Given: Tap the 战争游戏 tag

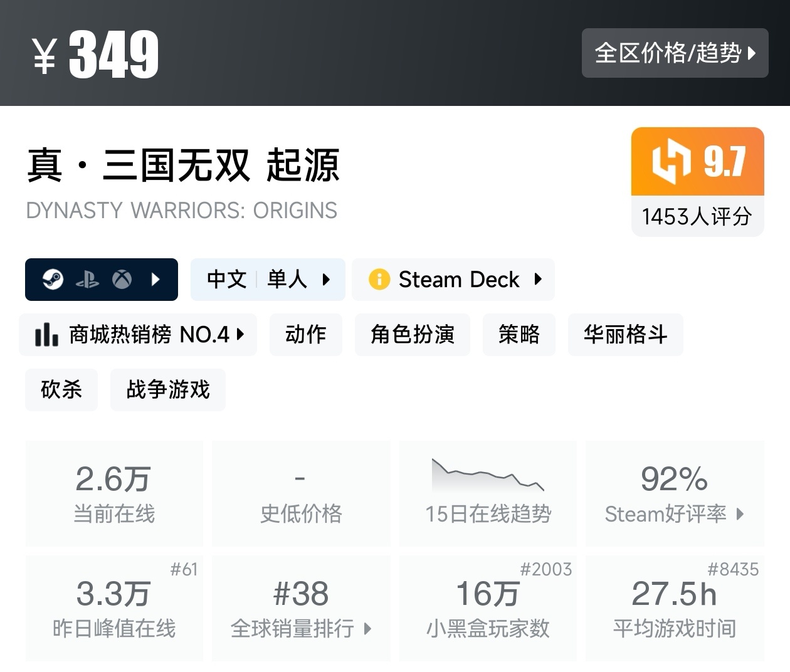Looking at the screenshot, I should [x=167, y=389].
